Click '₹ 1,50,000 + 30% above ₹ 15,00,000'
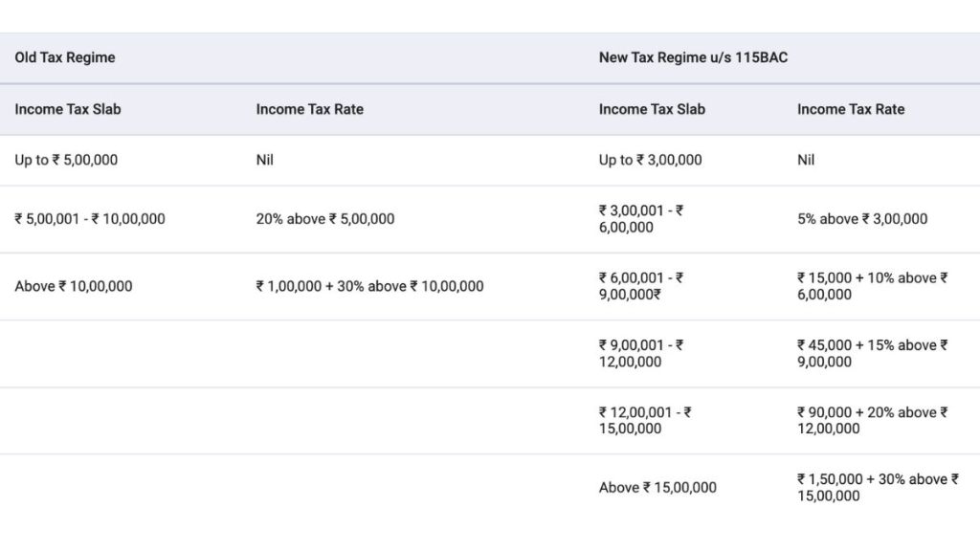 tap(879, 488)
